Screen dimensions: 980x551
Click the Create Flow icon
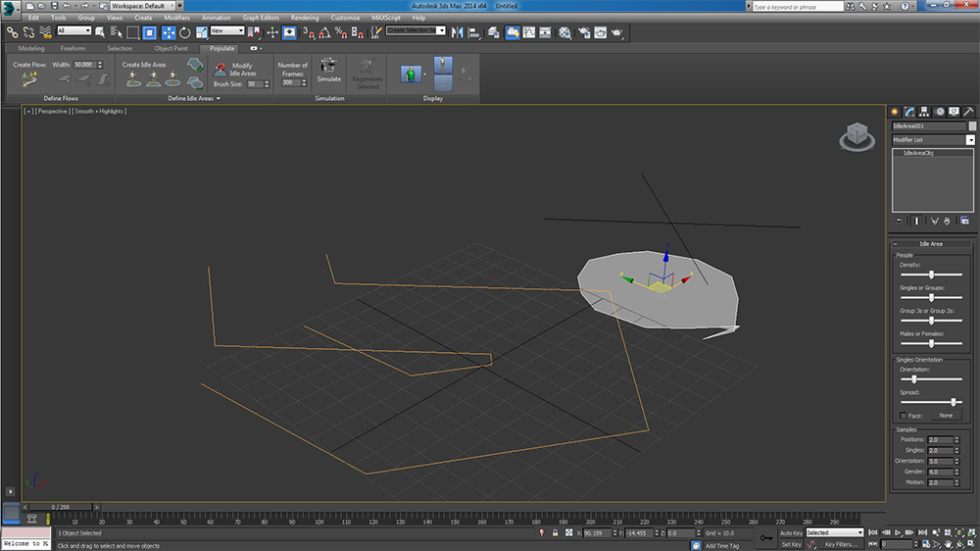coord(28,79)
